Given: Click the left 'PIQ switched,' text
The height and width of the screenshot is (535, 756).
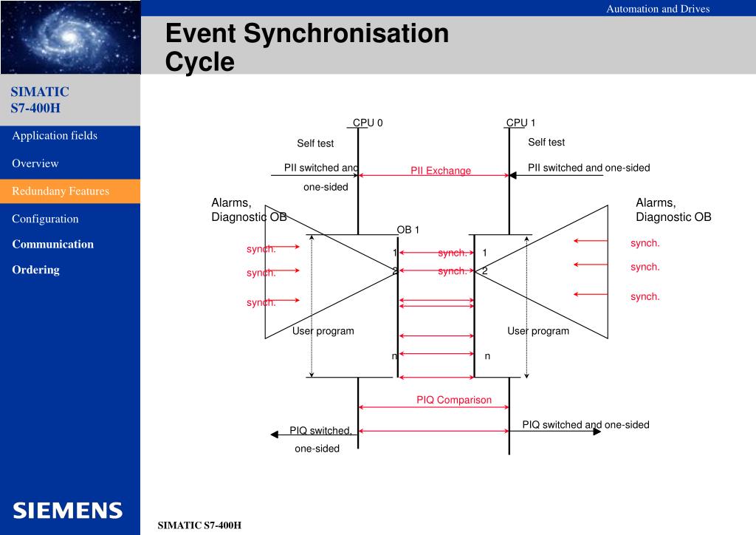Looking at the screenshot, I should (320, 430).
